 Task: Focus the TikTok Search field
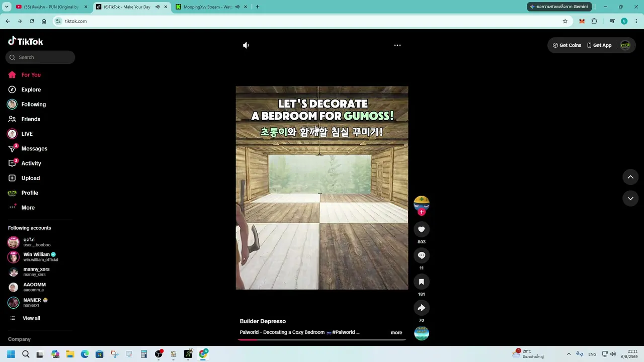tap(40, 57)
